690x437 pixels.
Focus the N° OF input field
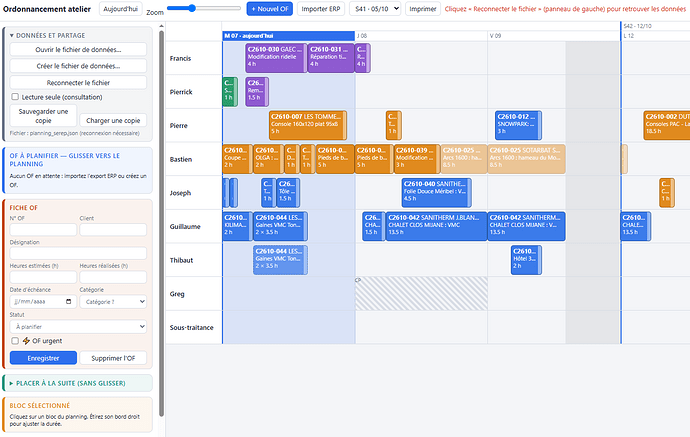[43, 229]
